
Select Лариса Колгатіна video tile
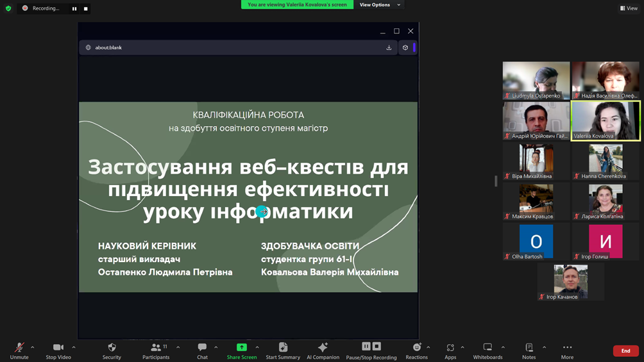[606, 201]
